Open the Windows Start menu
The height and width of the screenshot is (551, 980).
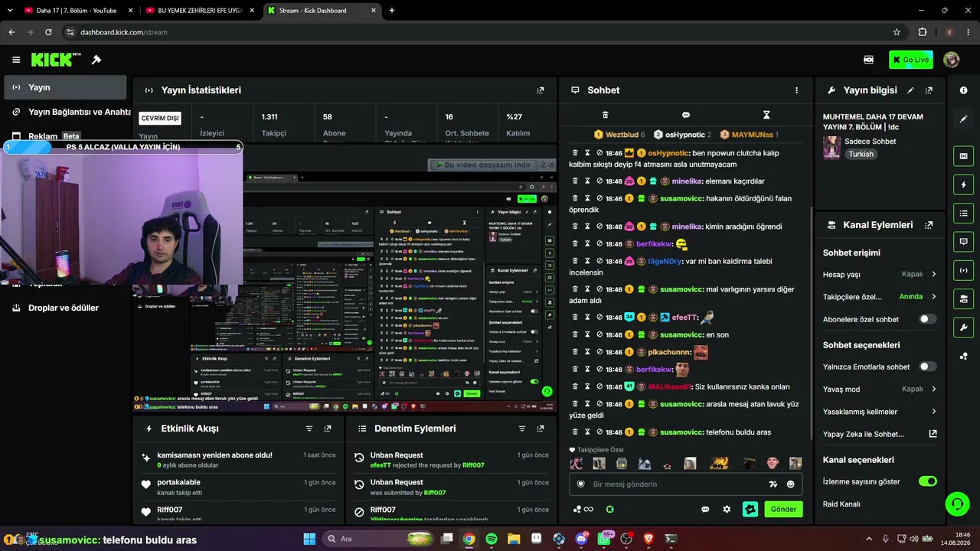click(x=309, y=539)
